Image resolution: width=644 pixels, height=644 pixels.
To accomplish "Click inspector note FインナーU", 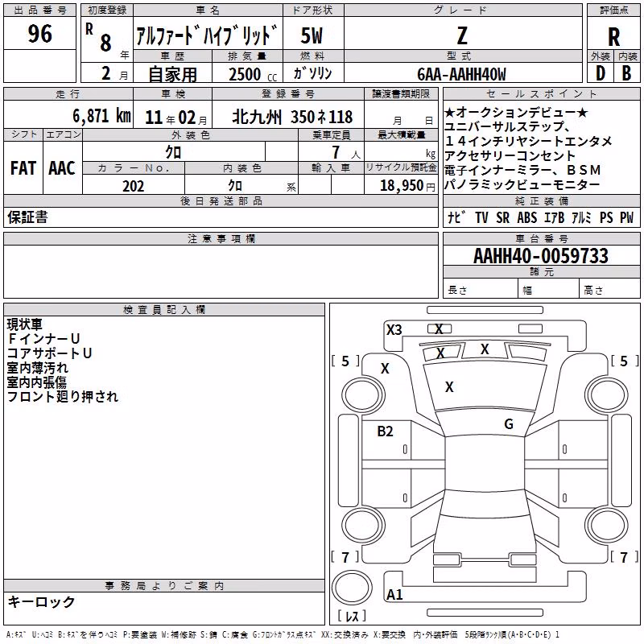I will (x=43, y=339).
